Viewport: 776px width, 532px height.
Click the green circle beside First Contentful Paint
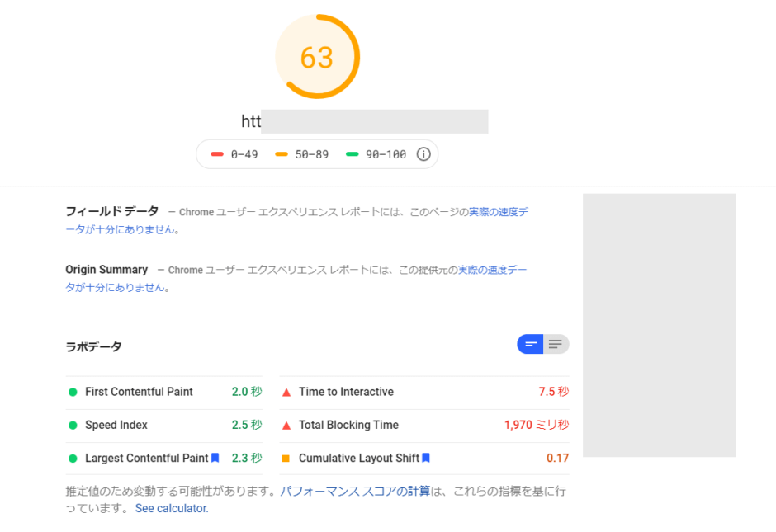coord(73,392)
